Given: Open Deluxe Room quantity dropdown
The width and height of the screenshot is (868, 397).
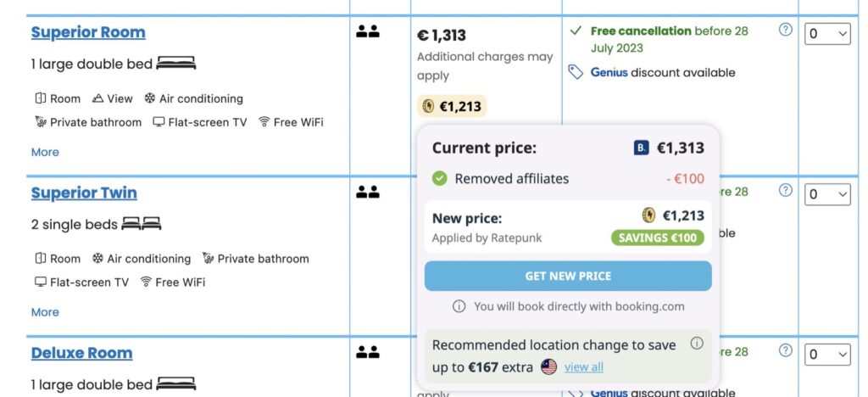Looking at the screenshot, I should click(x=827, y=355).
